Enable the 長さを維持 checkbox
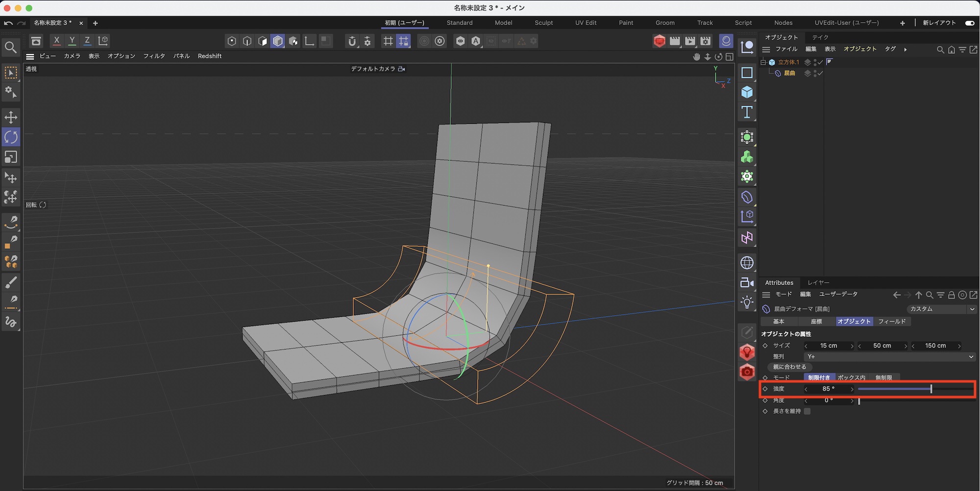Screen dimensions: 980x491 (x=807, y=411)
